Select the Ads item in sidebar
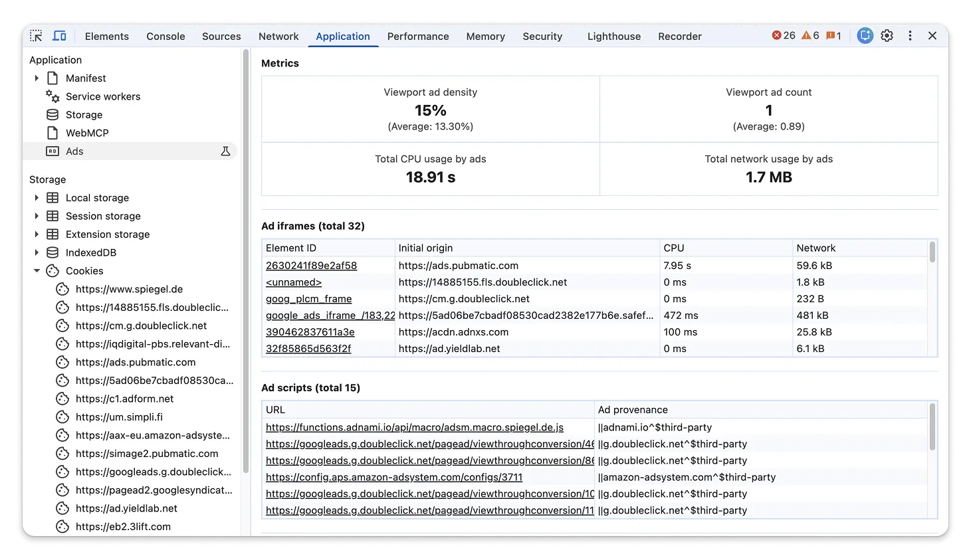 [130, 151]
